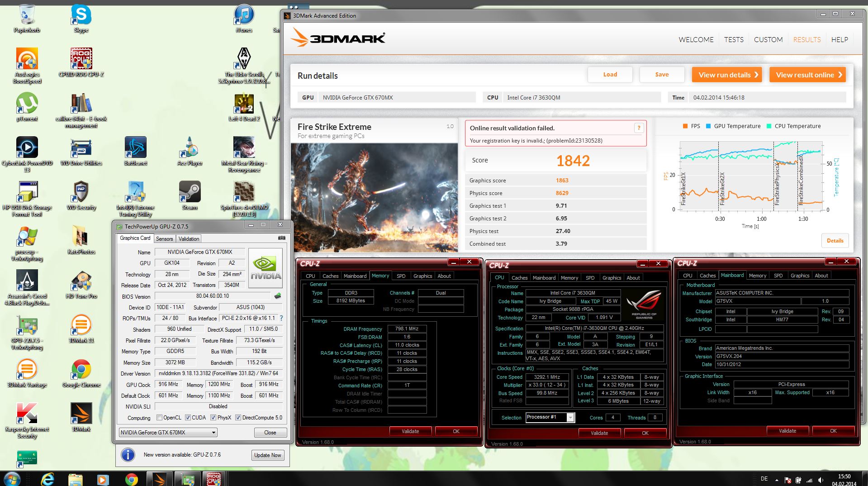
Task: Click the FPS legend color swatch
Action: [685, 126]
